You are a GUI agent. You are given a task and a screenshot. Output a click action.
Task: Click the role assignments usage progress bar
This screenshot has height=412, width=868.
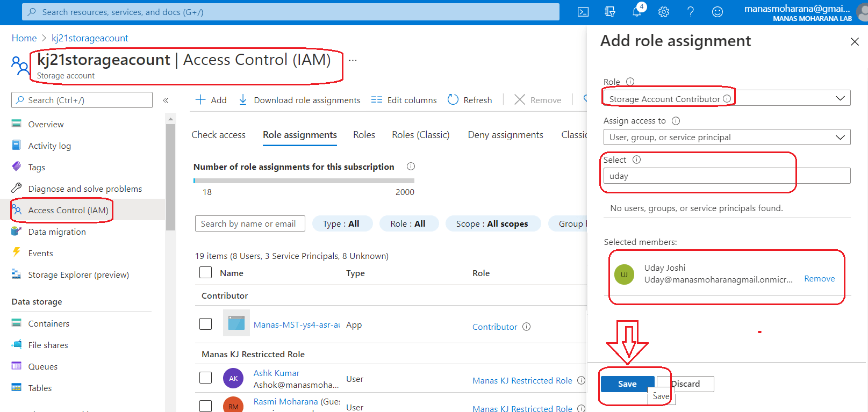pos(304,181)
